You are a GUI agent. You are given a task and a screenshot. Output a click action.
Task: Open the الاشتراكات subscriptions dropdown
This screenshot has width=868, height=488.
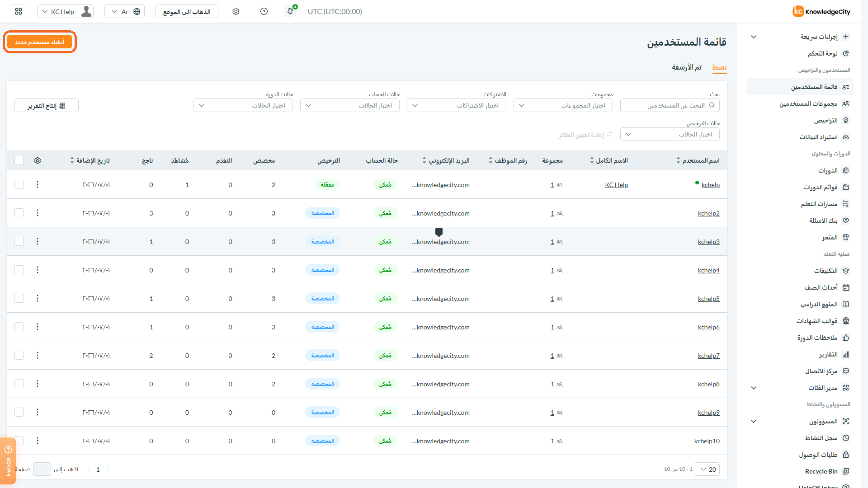point(457,105)
